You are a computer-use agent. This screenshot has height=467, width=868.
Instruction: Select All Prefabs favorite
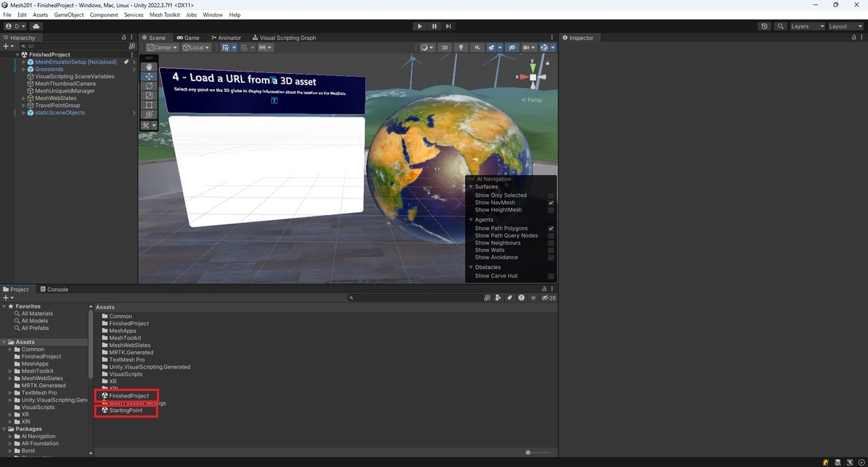(35, 328)
